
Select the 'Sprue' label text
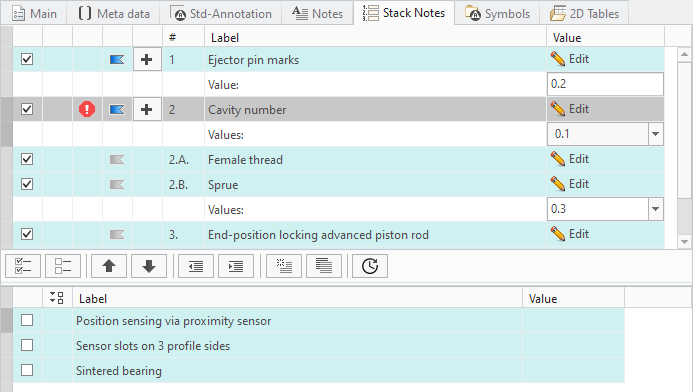tap(223, 185)
